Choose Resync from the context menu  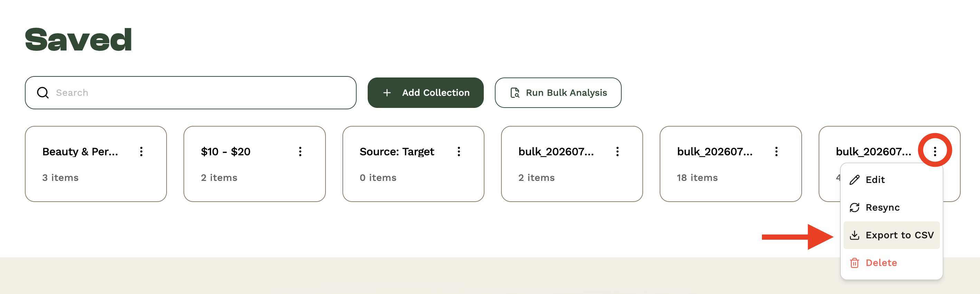pos(891,208)
